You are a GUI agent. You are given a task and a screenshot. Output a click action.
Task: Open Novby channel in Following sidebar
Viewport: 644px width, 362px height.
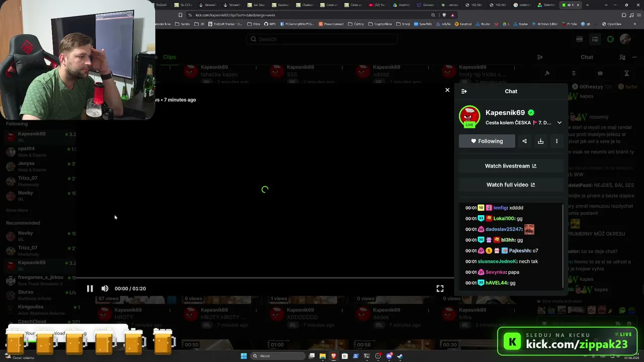pyautogui.click(x=40, y=196)
